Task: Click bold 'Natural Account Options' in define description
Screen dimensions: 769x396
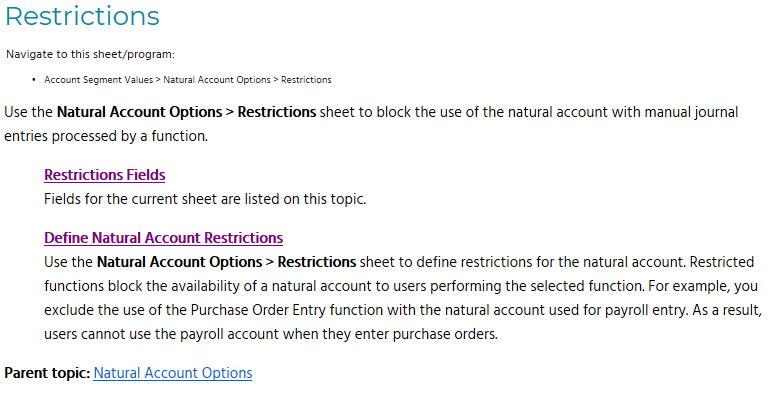Action: (x=179, y=262)
